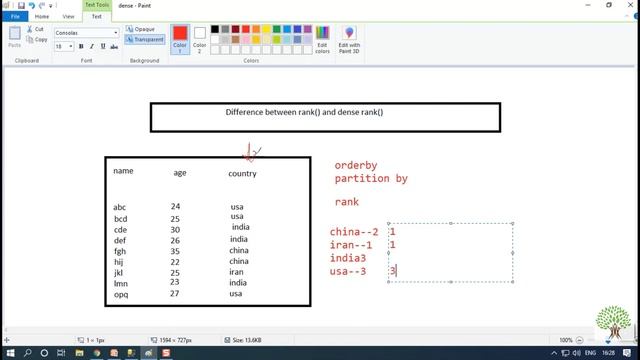Open Chrome from the taskbar
640x360 pixels.
pyautogui.click(x=97, y=353)
